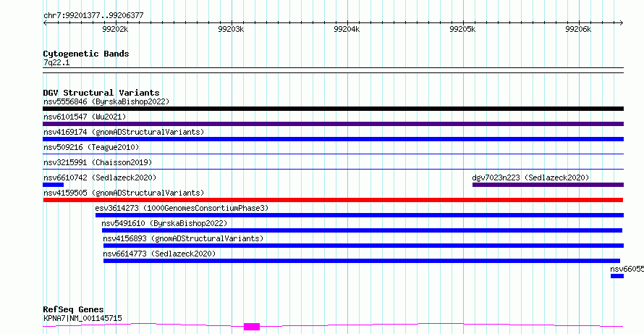Open esv3614273 (1000GenomesConsortiumPhase3) label
This screenshot has width=644, height=334.
182,208
